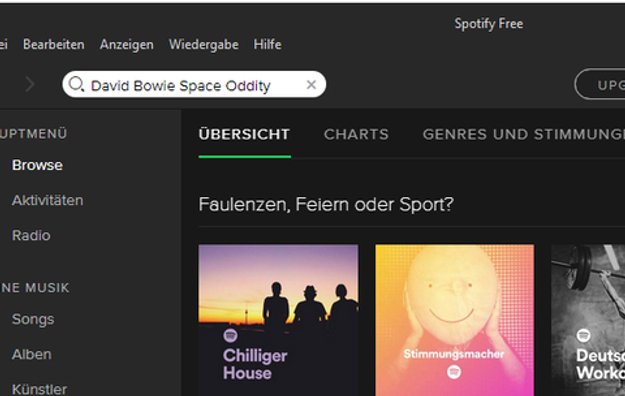Viewport: 625px width, 396px height.
Task: Click the Upgrade button
Action: 599,85
